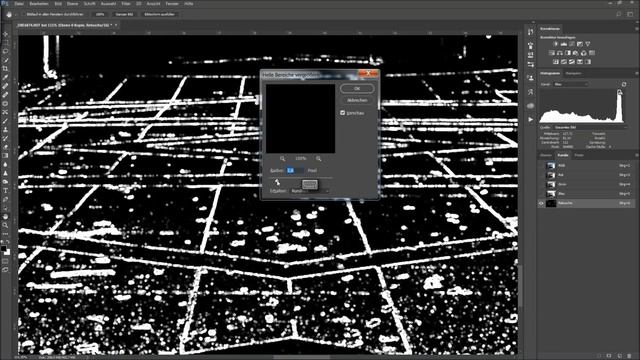Switch to the Ebenen tab
This screenshot has width=640, height=360.
[546, 155]
